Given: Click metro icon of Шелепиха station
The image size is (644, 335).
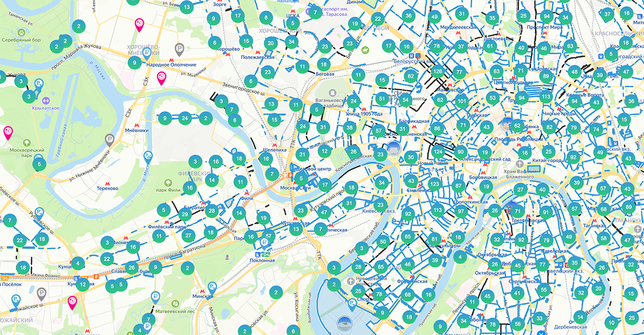Looking at the screenshot, I should 274,144.
